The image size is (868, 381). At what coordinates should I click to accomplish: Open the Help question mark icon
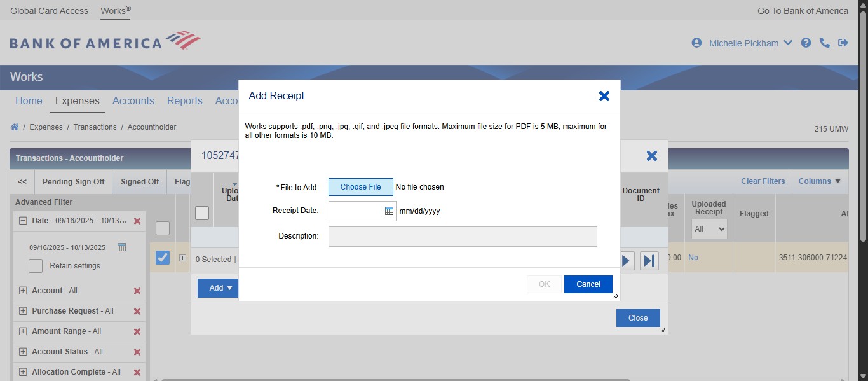tap(806, 43)
